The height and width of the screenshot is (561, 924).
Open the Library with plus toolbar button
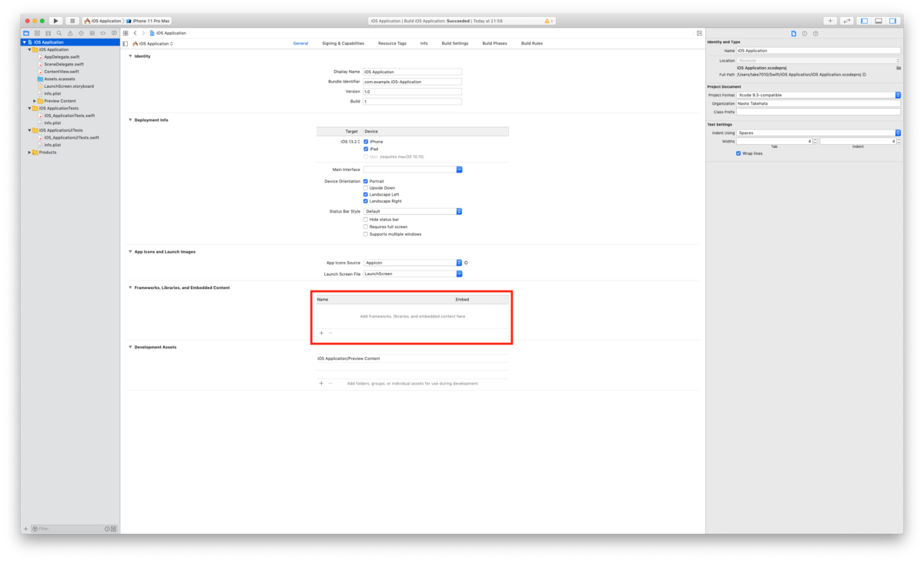[830, 21]
